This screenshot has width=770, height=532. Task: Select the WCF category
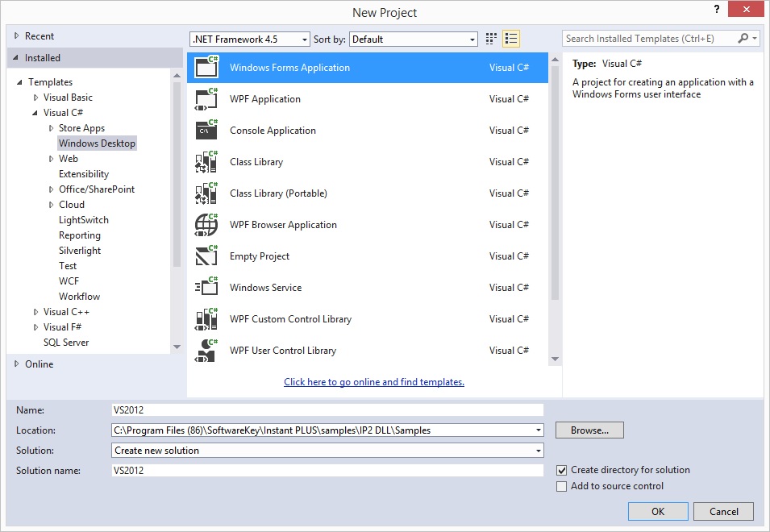[69, 281]
